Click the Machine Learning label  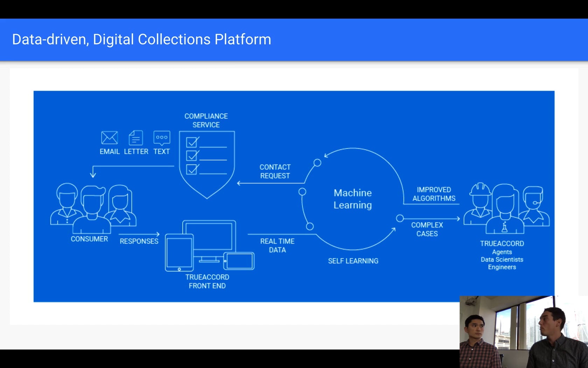pyautogui.click(x=353, y=199)
